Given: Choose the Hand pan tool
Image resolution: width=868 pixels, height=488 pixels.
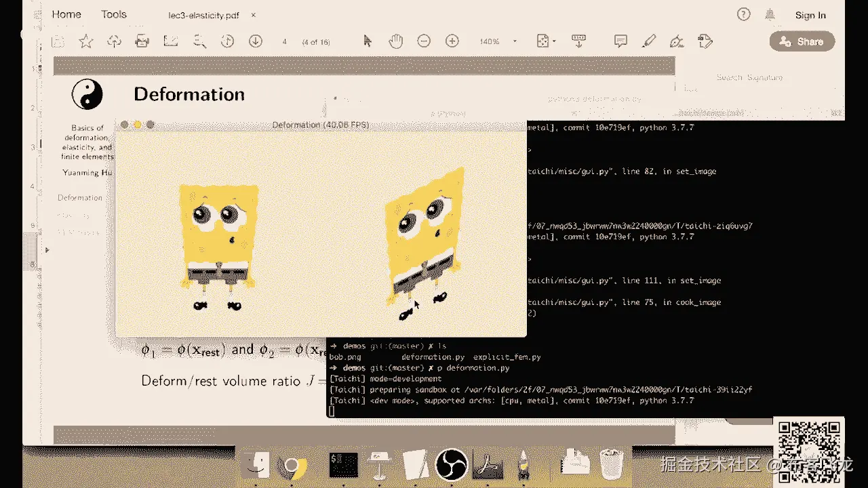Looking at the screenshot, I should click(x=395, y=41).
